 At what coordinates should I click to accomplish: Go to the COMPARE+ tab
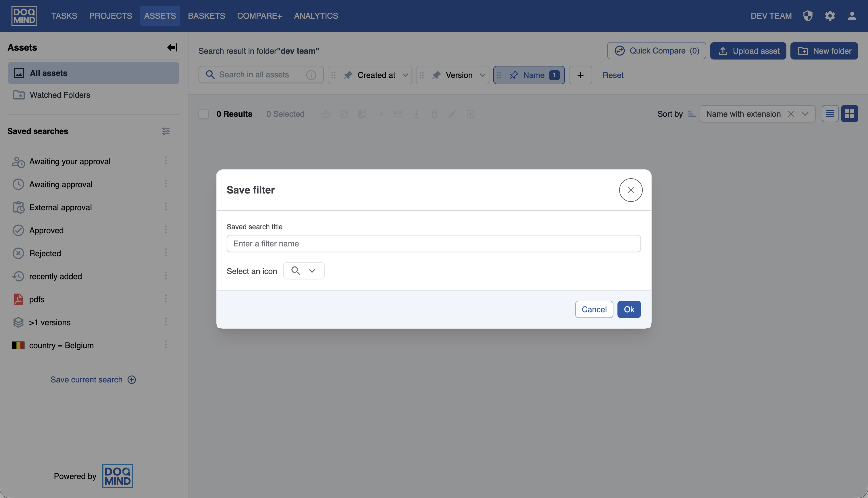point(260,16)
